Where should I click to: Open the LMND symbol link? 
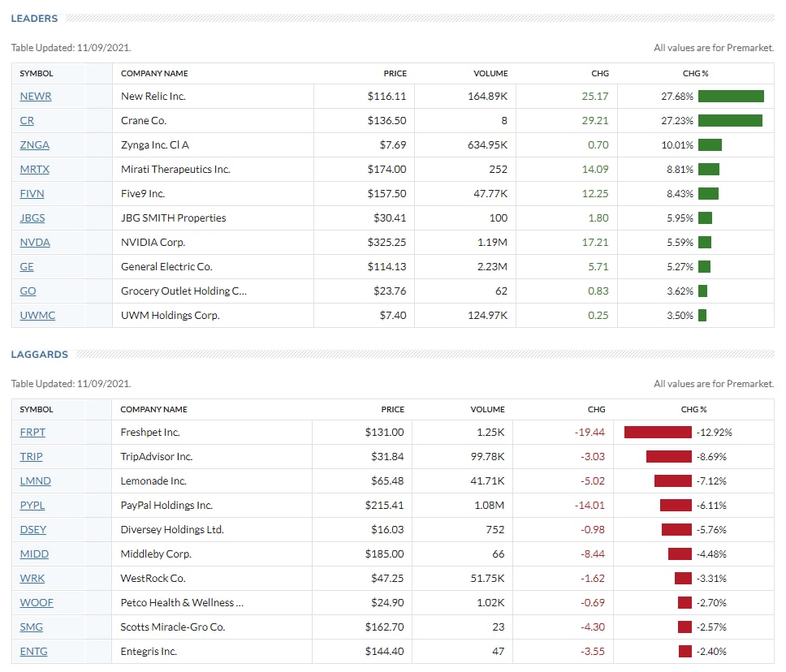[x=36, y=481]
